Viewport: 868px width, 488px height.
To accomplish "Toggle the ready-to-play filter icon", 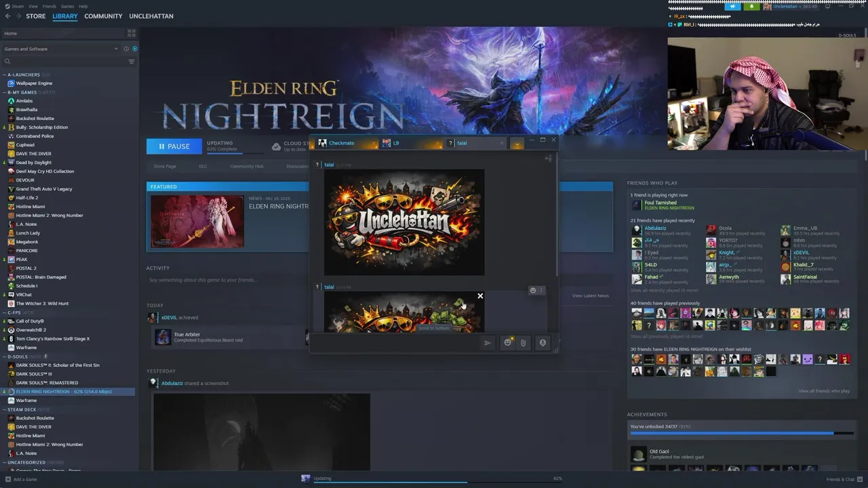I will (x=134, y=49).
